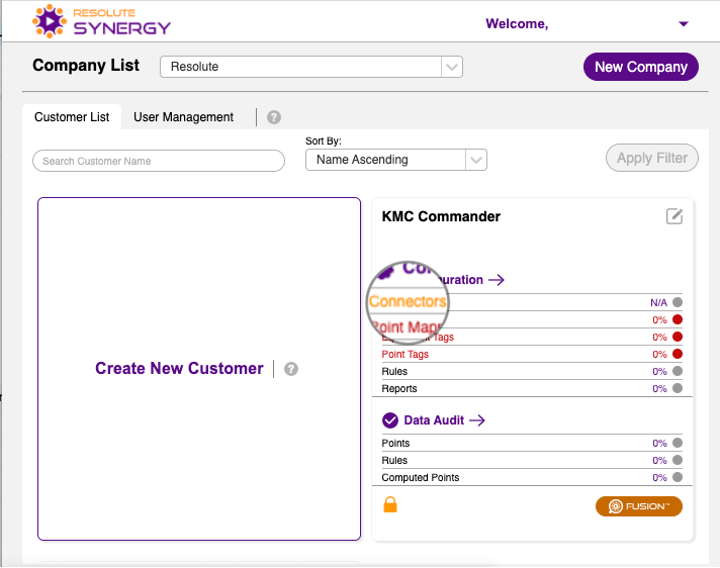Click the Welcome greeting text

[x=517, y=24]
